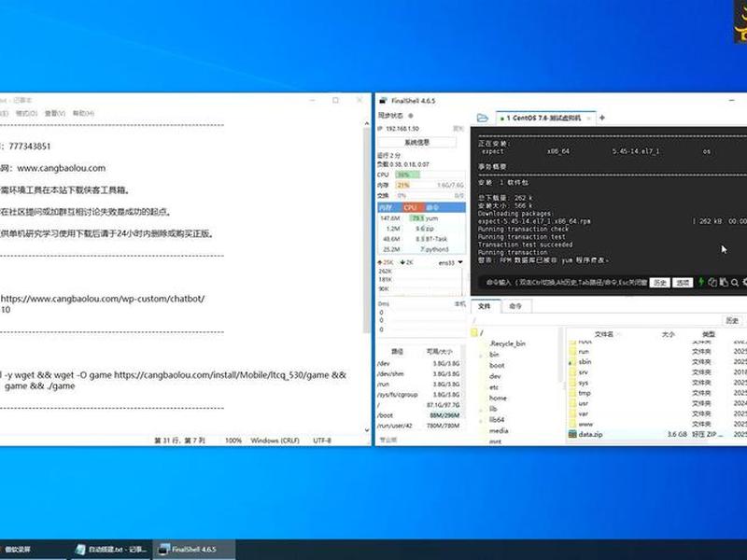Close the CentOS 7.6 session tab
The image size is (747, 560).
[x=589, y=119]
